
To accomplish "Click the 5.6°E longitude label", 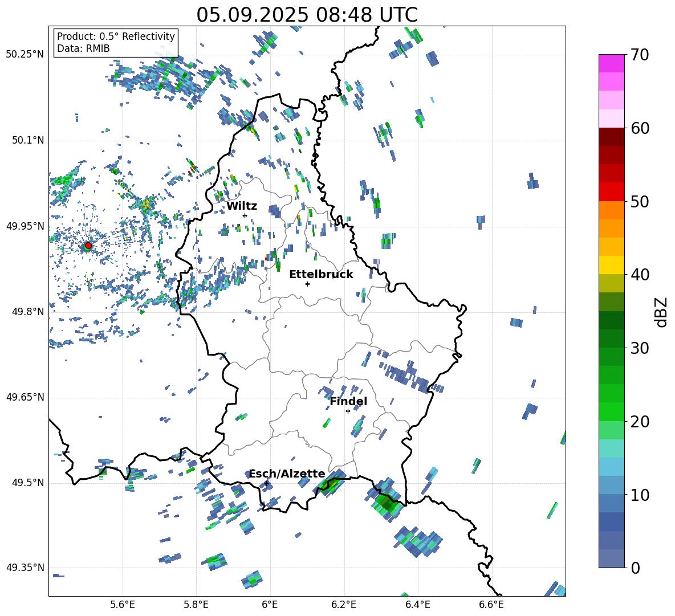I will [123, 605].
